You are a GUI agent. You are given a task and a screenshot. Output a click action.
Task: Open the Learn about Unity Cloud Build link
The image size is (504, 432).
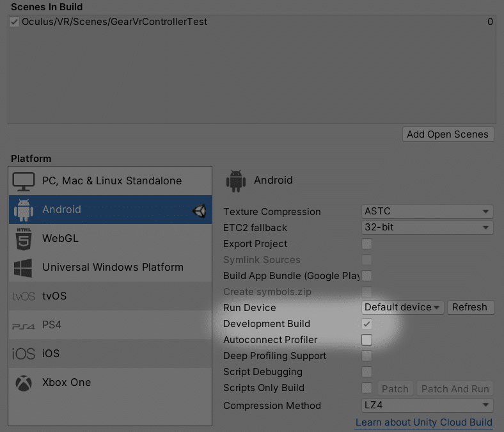[x=423, y=422]
